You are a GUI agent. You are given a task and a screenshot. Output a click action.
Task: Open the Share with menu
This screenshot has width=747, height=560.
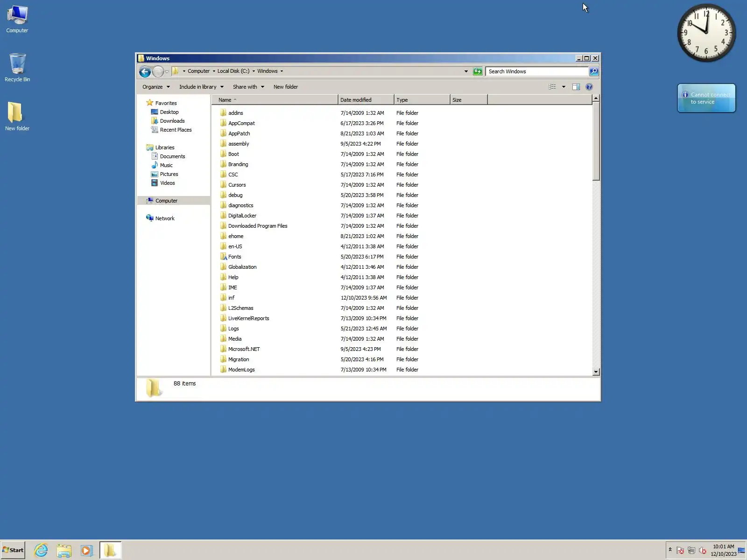pyautogui.click(x=248, y=87)
